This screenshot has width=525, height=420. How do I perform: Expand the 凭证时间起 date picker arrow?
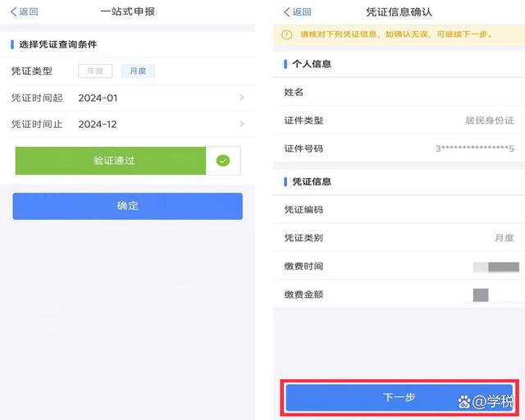point(242,98)
